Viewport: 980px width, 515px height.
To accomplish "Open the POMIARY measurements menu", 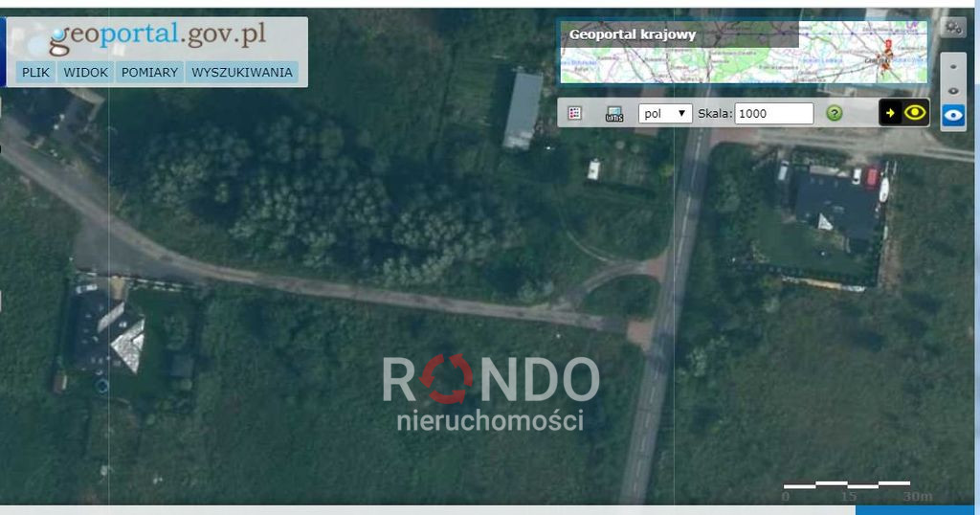I will tap(149, 72).
